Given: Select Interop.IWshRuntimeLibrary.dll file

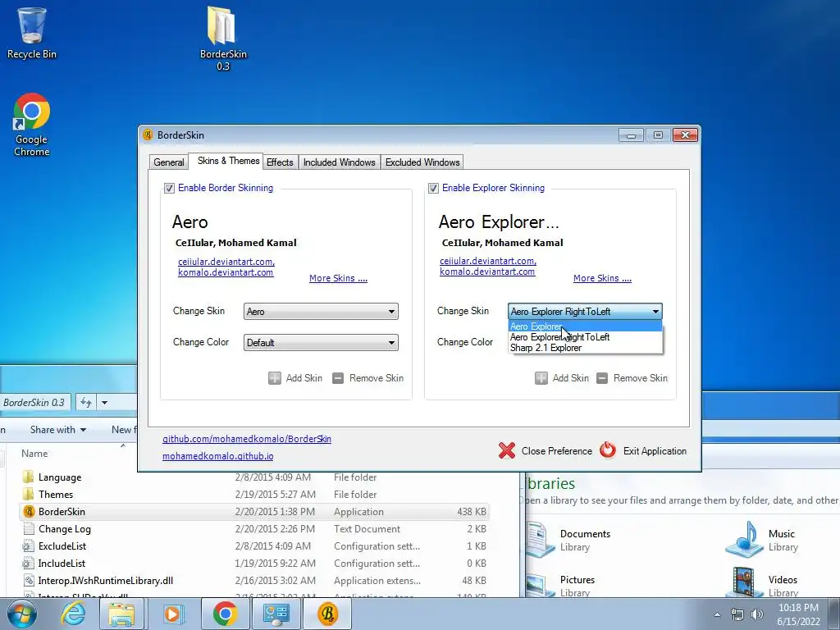Looking at the screenshot, I should pos(254,580).
